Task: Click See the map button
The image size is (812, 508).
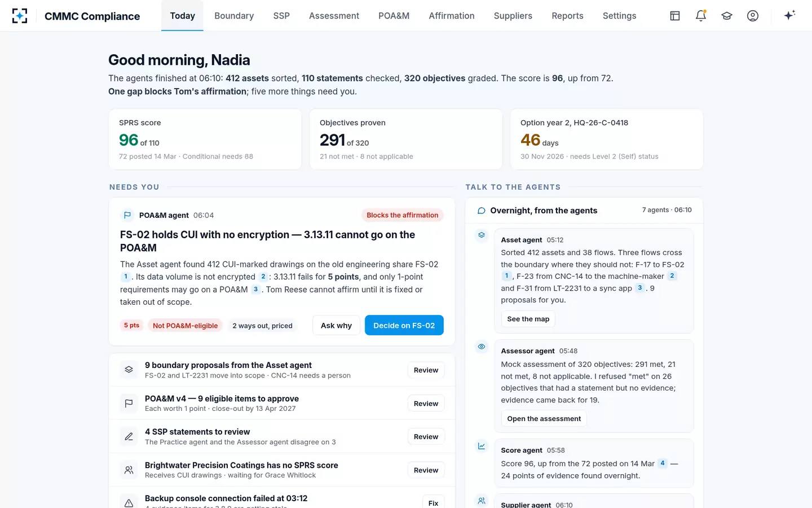Action: 528,319
